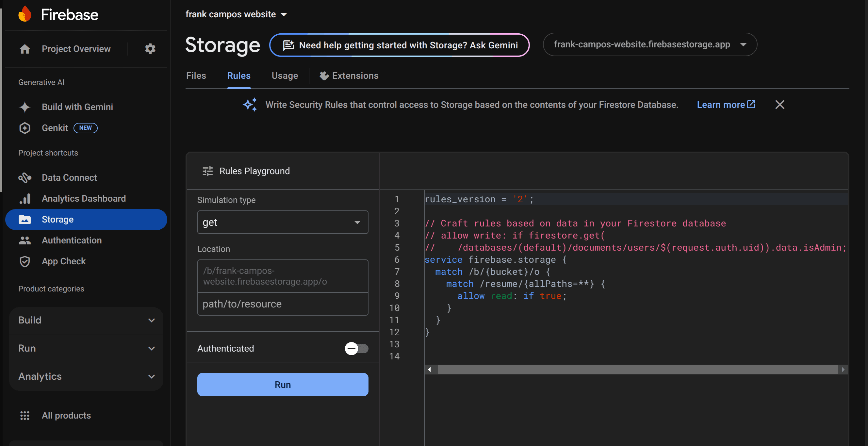Toggle the Authenticated switch

click(x=356, y=348)
